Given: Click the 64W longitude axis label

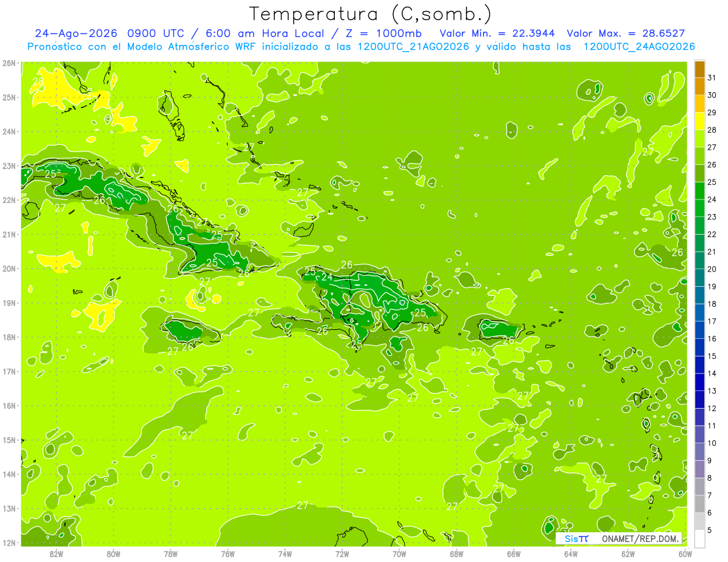Looking at the screenshot, I should (x=571, y=554).
